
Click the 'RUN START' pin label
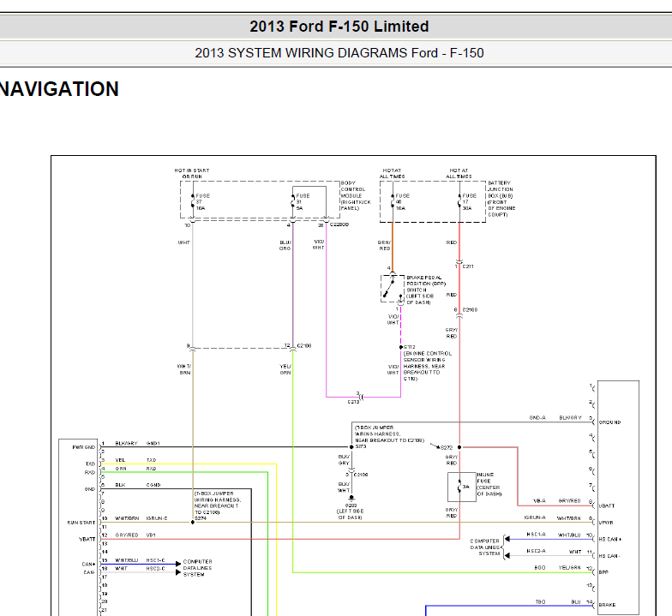81,523
